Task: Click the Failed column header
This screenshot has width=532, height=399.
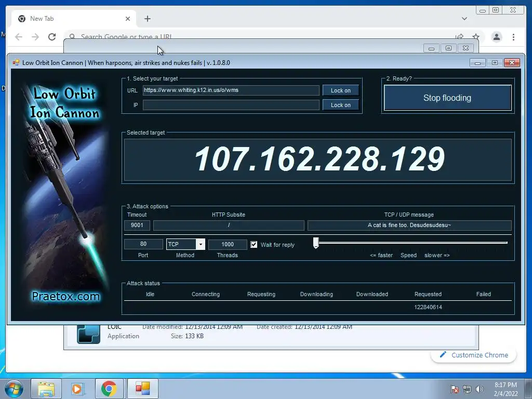Action: (x=484, y=294)
